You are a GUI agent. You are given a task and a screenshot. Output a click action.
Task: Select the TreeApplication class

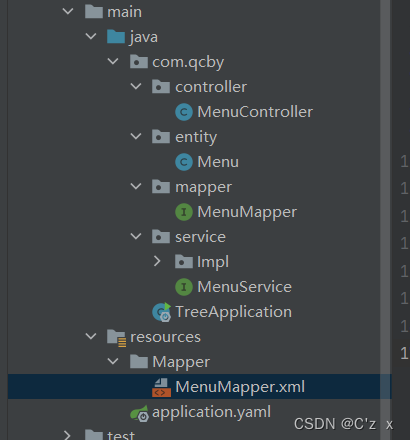point(233,312)
